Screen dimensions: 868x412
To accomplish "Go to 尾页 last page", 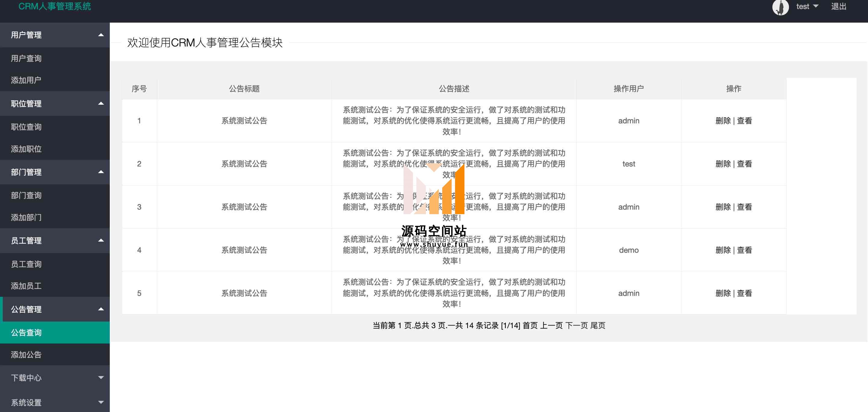I will [x=598, y=325].
